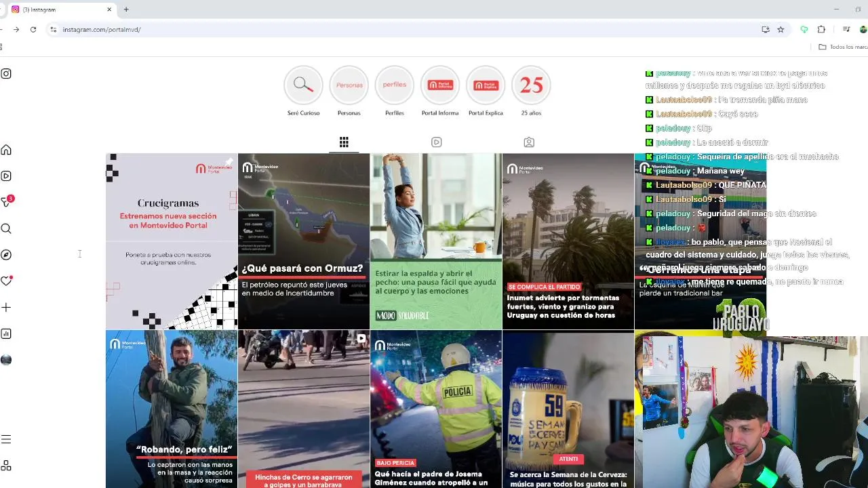The height and width of the screenshot is (488, 868).
Task: Open the ¿Qué pasará con Ormuz? post
Action: coord(304,241)
